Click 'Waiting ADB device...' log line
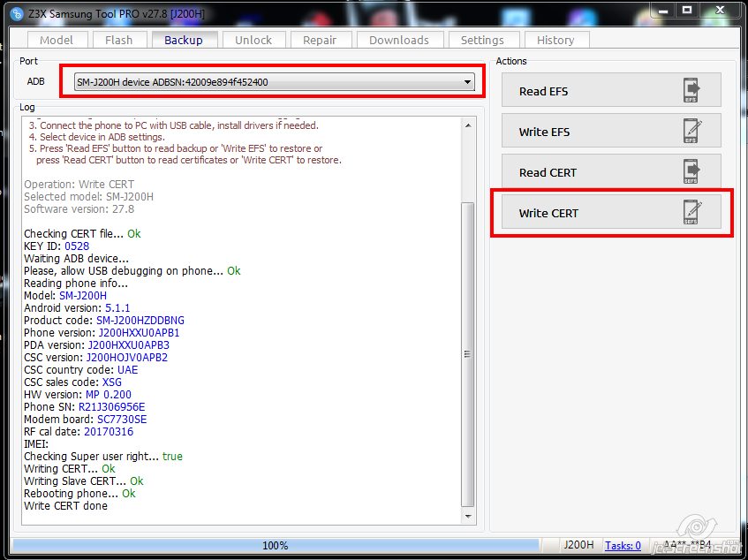This screenshot has width=748, height=560. point(76,259)
